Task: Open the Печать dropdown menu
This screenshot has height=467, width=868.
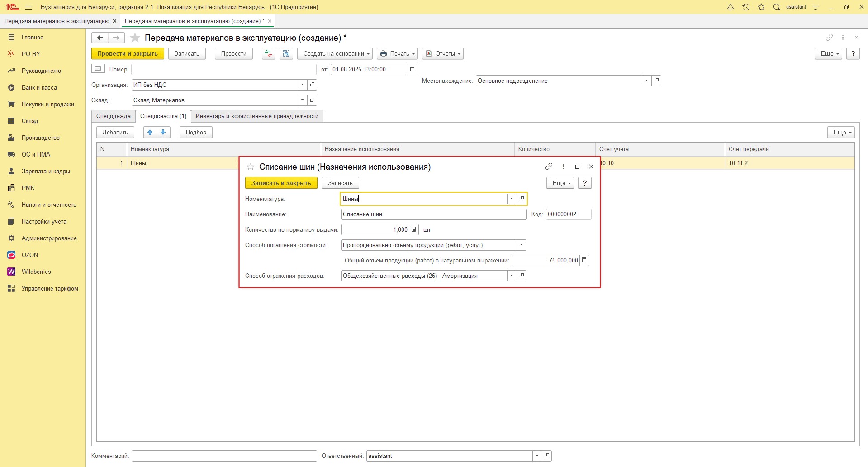Action: 397,53
